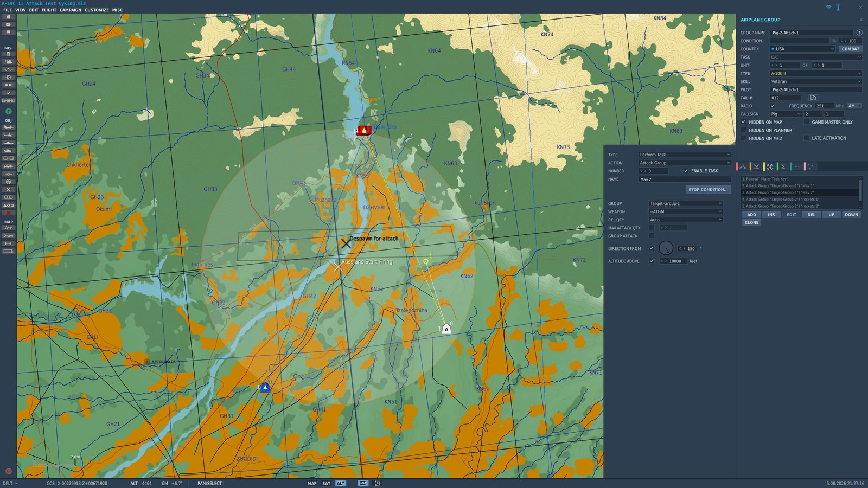Enable the GROUP ATTACK checkbox
Screen dimensions: 868x488
coord(652,236)
